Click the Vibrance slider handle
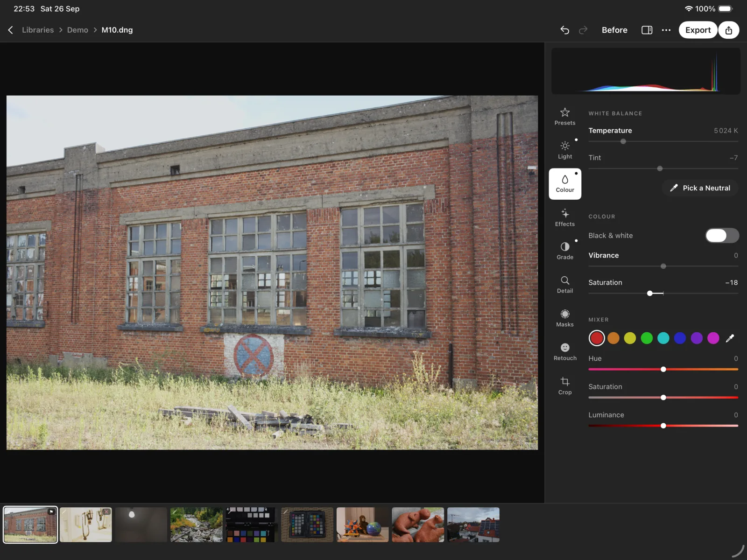The height and width of the screenshot is (560, 747). (663, 266)
